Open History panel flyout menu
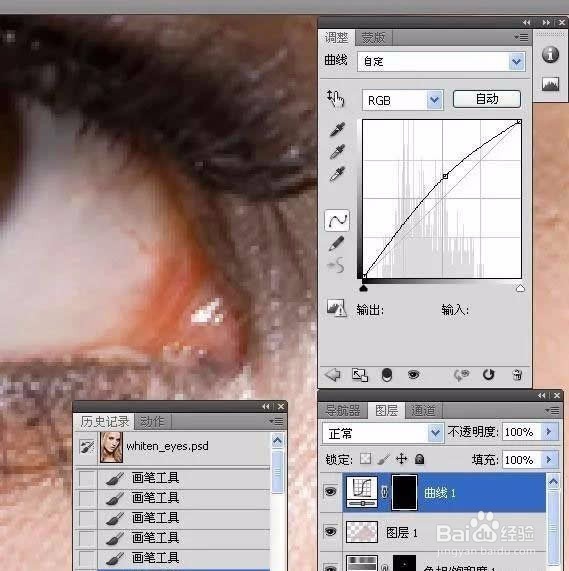 276,421
